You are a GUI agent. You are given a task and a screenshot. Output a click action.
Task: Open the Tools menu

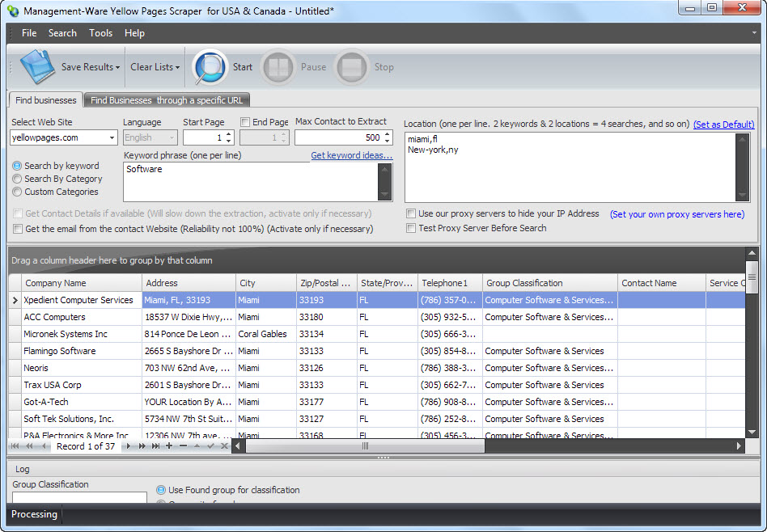pyautogui.click(x=100, y=33)
